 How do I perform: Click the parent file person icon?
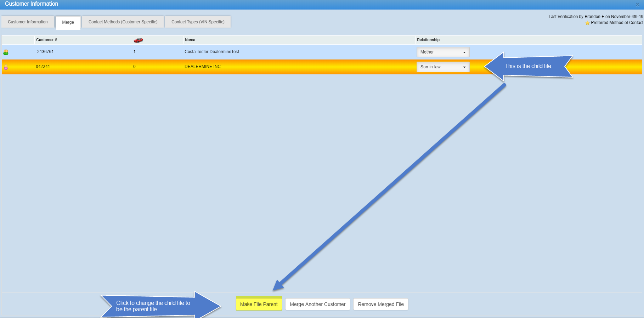6,52
